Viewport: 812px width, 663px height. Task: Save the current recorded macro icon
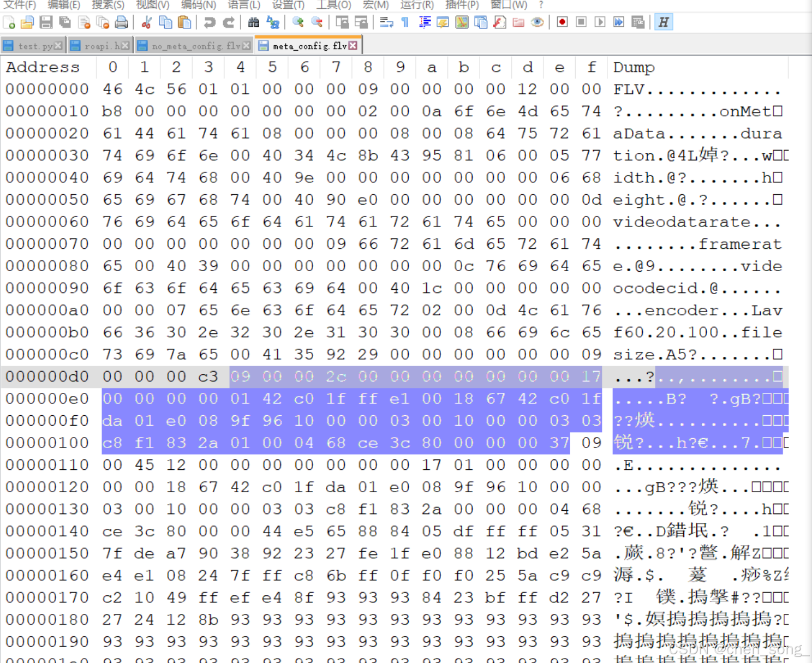point(638,22)
